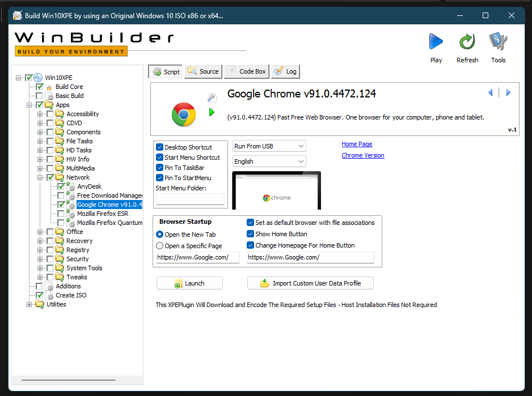Viewport: 532px width, 396px height.
Task: Open the Run From USB dropdown
Action: [x=269, y=146]
